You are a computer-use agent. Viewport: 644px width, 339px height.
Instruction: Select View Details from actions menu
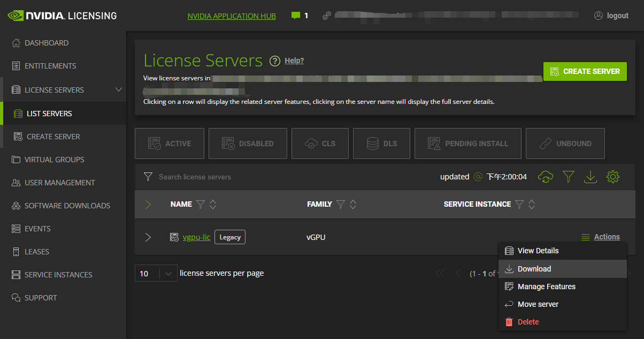click(562, 251)
